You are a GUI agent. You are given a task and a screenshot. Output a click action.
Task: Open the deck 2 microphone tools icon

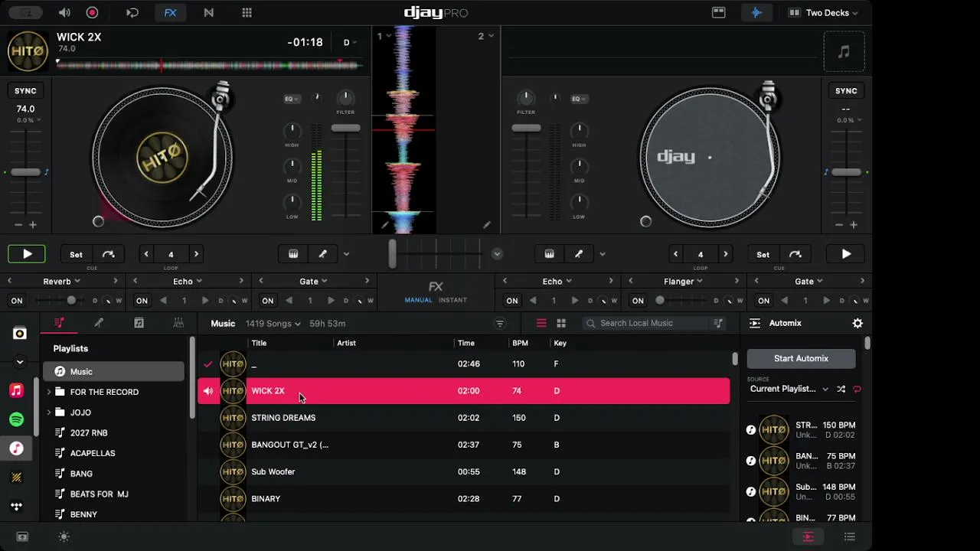click(x=579, y=254)
